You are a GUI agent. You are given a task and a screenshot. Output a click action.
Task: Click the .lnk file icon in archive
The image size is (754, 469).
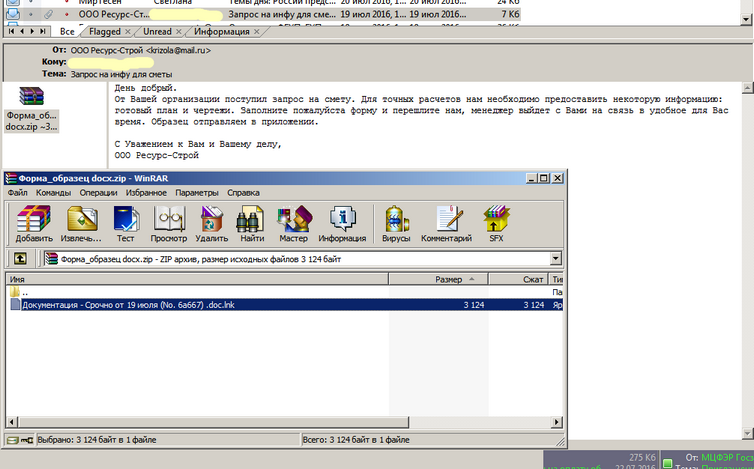pos(15,304)
